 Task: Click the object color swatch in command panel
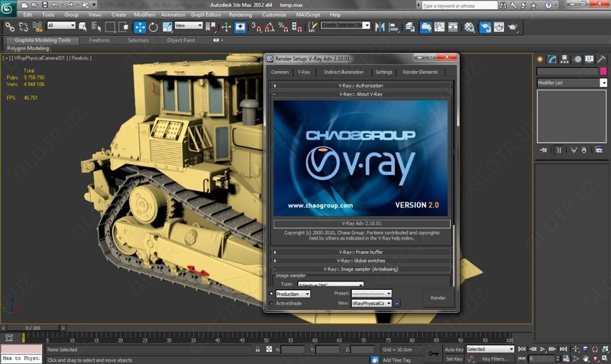pos(603,71)
